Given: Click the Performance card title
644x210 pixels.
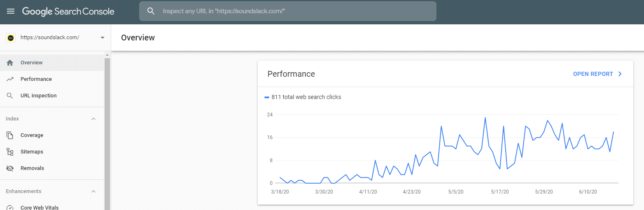Looking at the screenshot, I should pos(291,74).
